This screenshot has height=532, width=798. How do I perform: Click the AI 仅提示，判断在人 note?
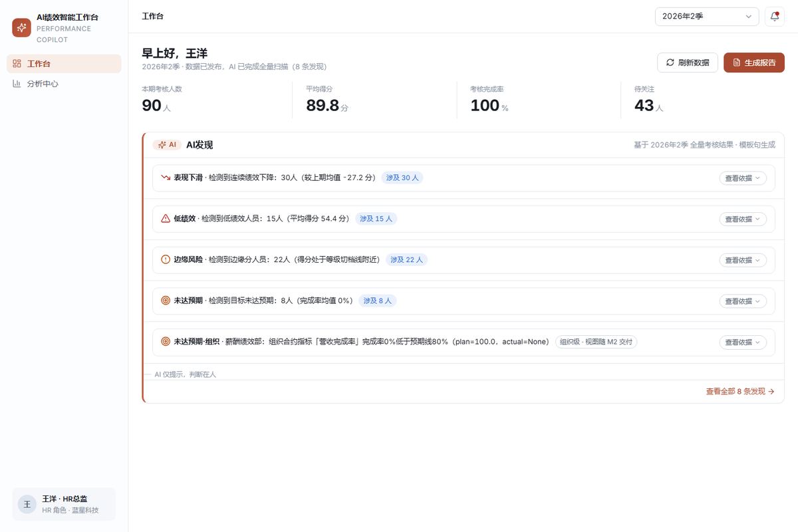click(x=186, y=374)
